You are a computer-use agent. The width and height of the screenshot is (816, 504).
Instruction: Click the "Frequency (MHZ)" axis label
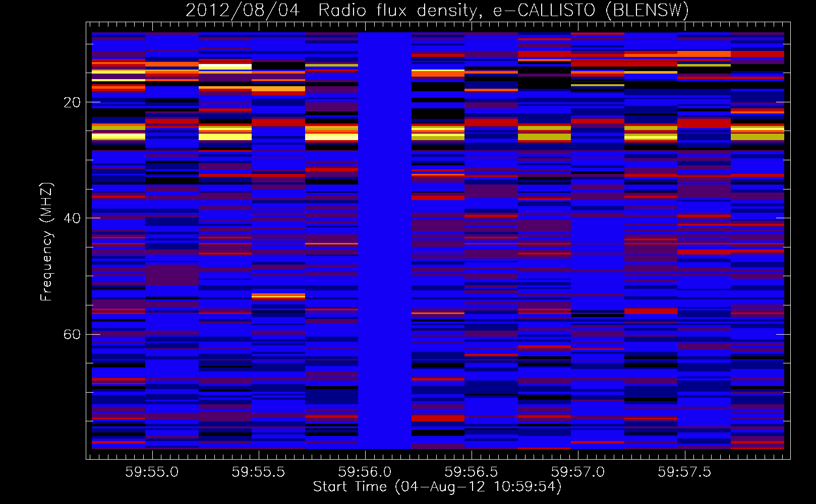click(46, 241)
